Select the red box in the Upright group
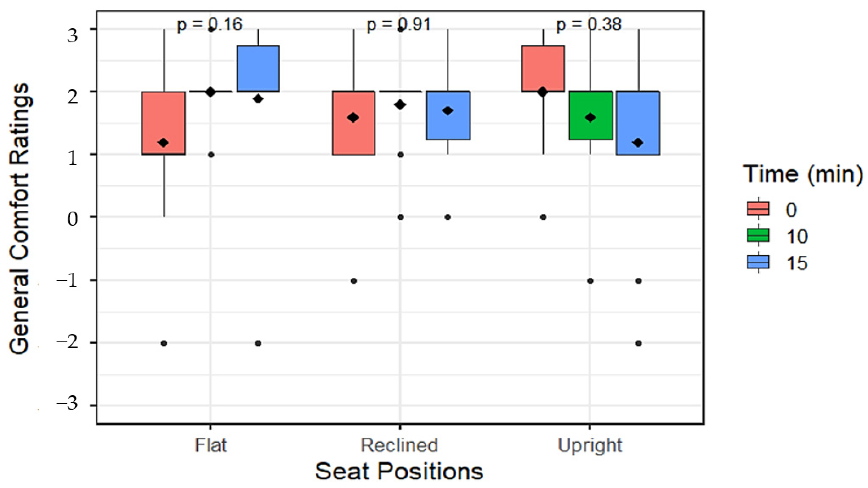Viewport: 868px width, 488px height. (543, 68)
